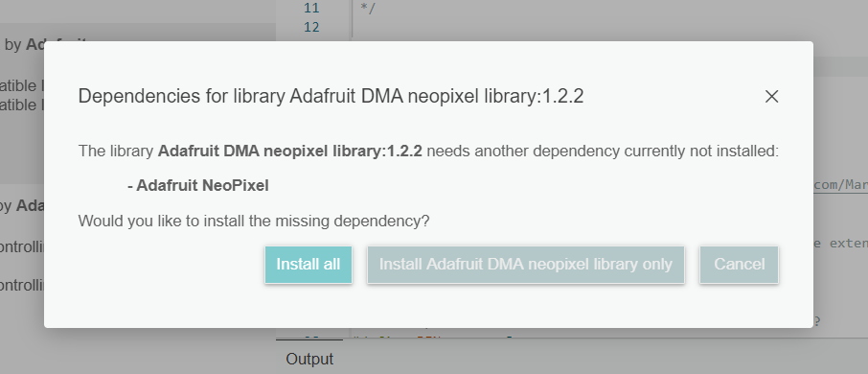
Task: Click the top 'by Adafruit' library author text
Action: coord(45,44)
